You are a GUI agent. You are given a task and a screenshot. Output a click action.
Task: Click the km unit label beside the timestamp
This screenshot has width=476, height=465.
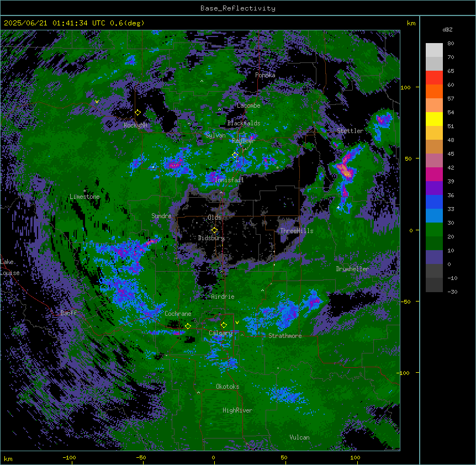coord(411,23)
